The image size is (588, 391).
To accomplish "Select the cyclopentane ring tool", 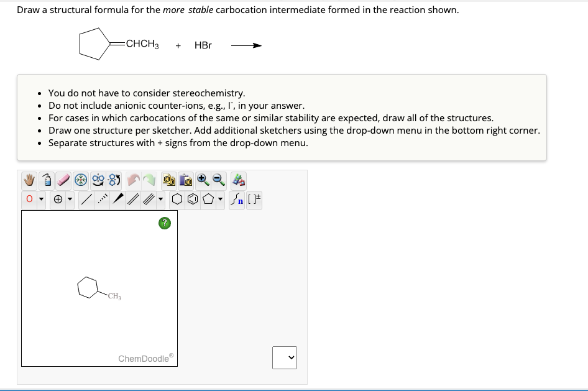I will click(206, 199).
